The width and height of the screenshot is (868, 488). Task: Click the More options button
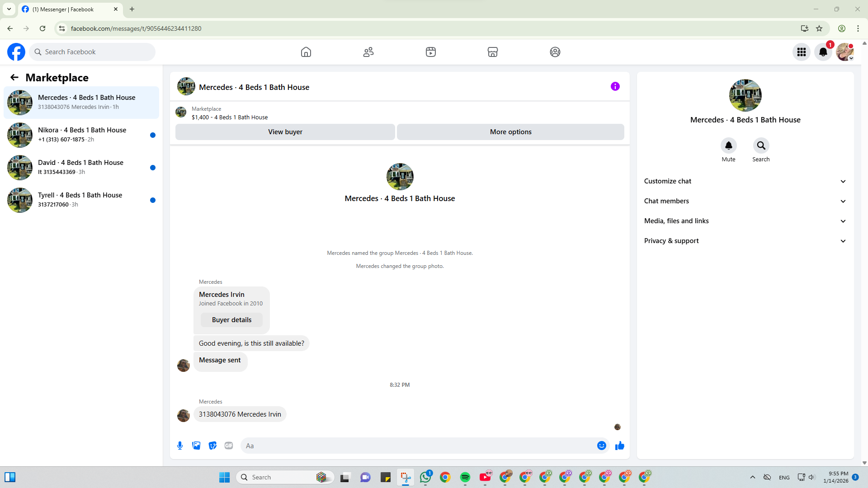click(510, 132)
